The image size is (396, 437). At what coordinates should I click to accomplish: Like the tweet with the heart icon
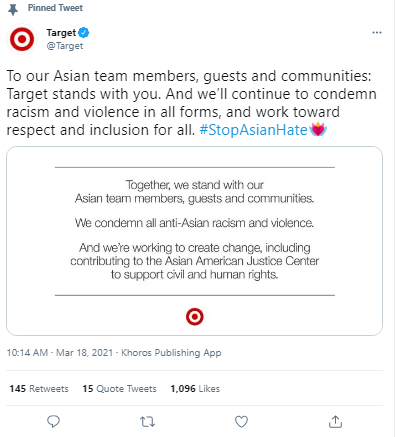tap(241, 422)
